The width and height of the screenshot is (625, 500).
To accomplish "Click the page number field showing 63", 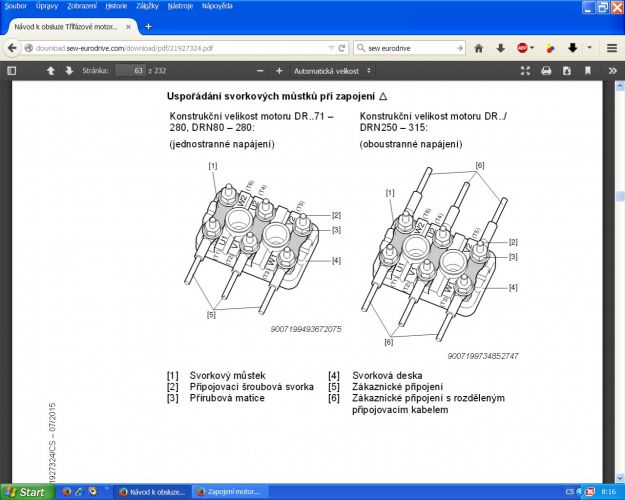I will tap(130, 71).
